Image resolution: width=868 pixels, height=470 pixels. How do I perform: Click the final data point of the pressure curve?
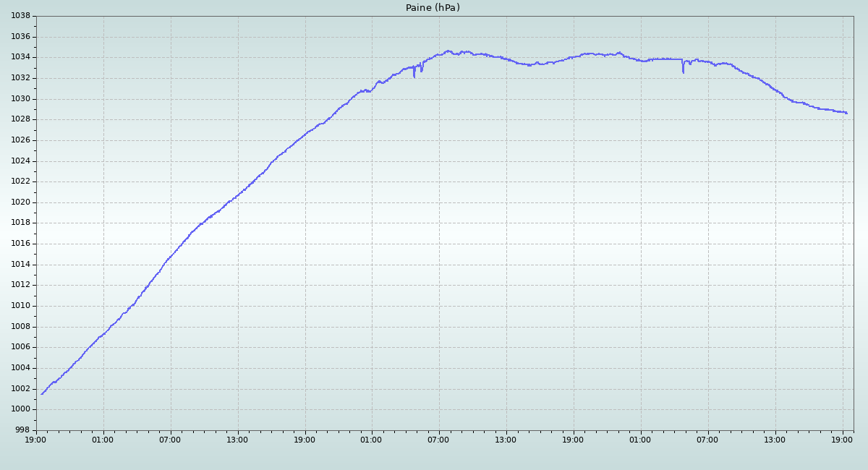point(846,113)
